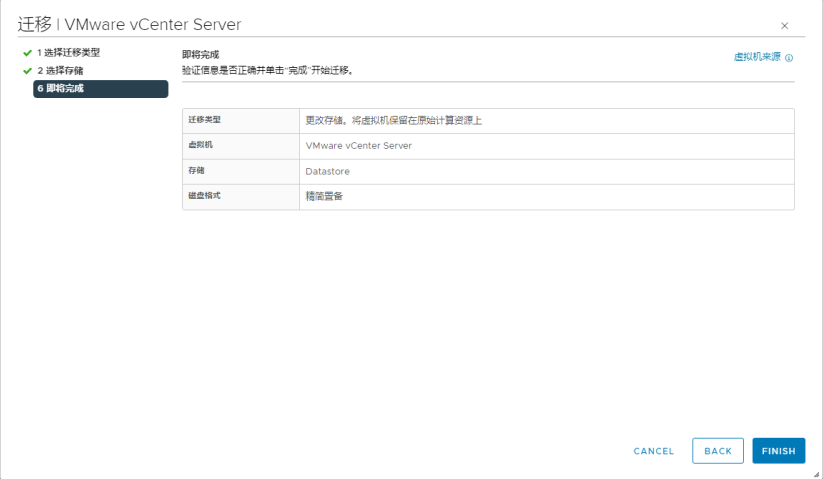Image resolution: width=823 pixels, height=479 pixels.
Task: Select the 精简置备 value
Action: [x=324, y=196]
